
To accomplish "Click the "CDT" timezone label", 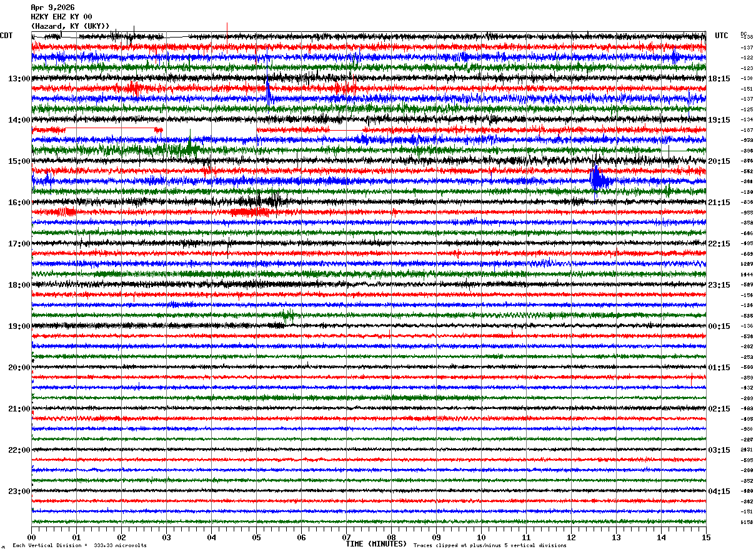I will click(x=6, y=36).
